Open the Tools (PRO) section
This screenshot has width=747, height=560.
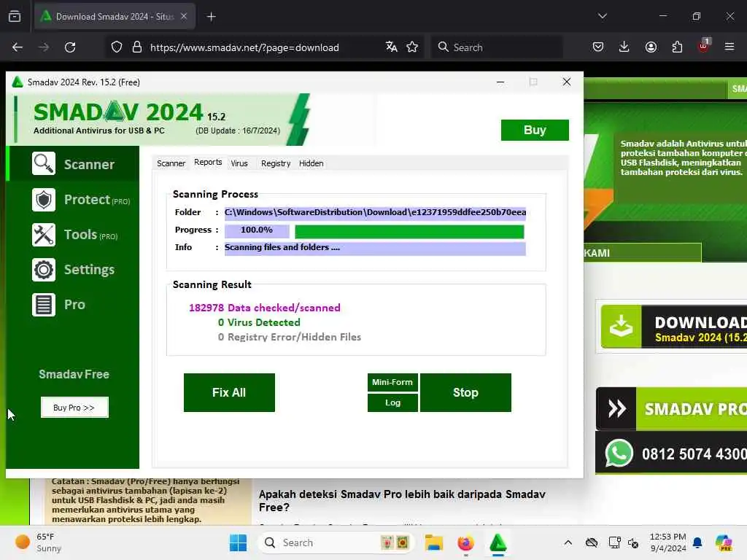pyautogui.click(x=74, y=235)
